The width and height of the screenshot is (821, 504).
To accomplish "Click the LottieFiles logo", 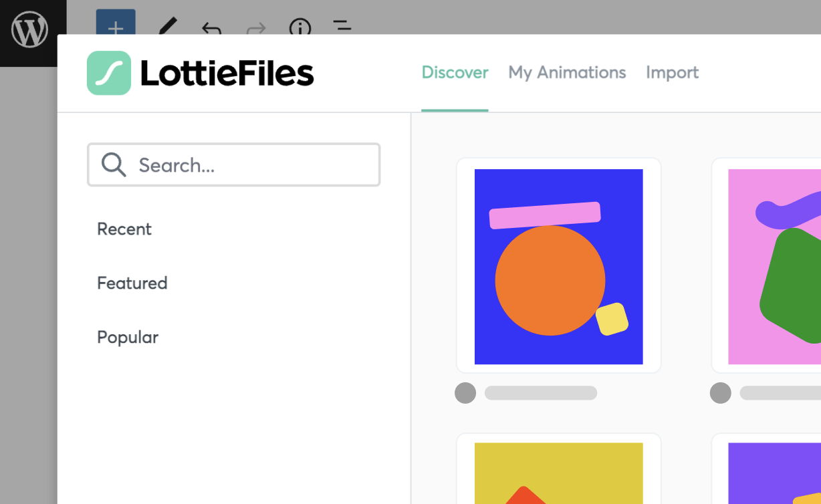I will pyautogui.click(x=201, y=73).
